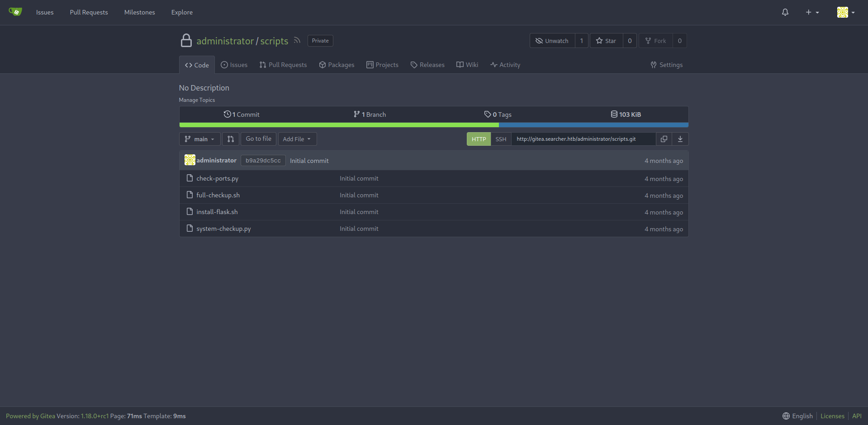
Task: Star the scripts repository
Action: click(x=606, y=41)
